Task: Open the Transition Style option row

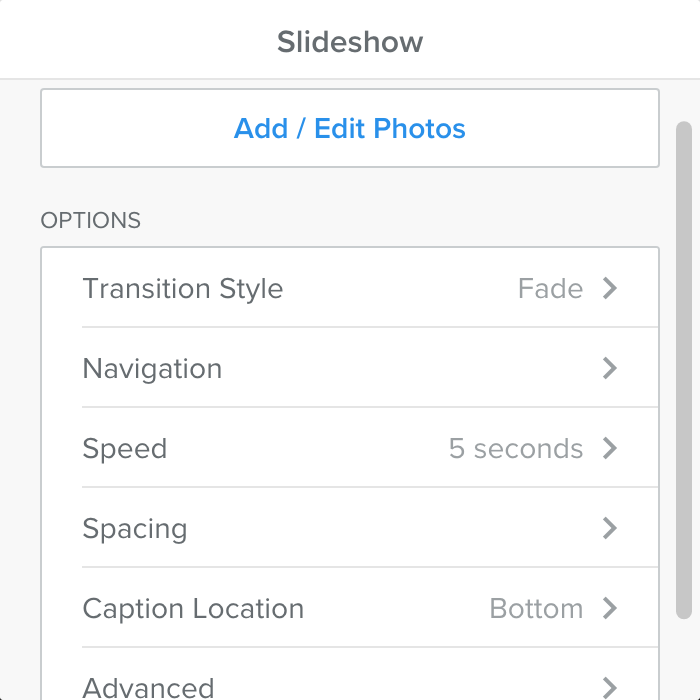Action: tap(183, 289)
